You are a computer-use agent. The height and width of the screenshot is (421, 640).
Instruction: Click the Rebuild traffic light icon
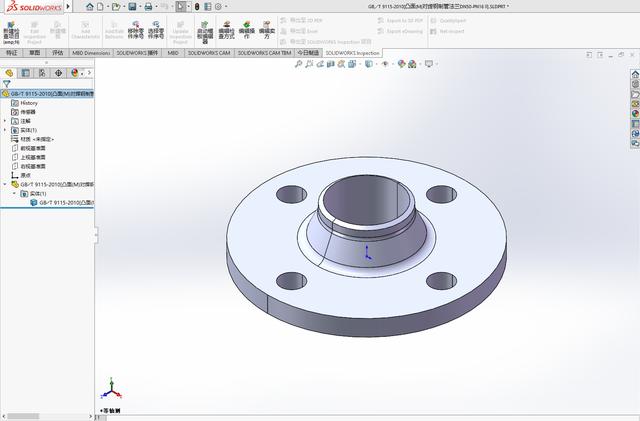(197, 7)
